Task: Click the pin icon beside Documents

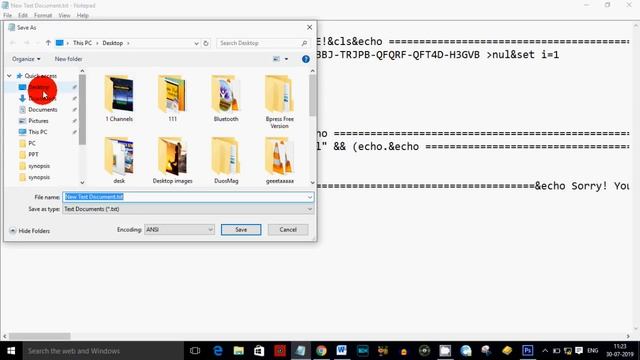Action: pos(74,110)
